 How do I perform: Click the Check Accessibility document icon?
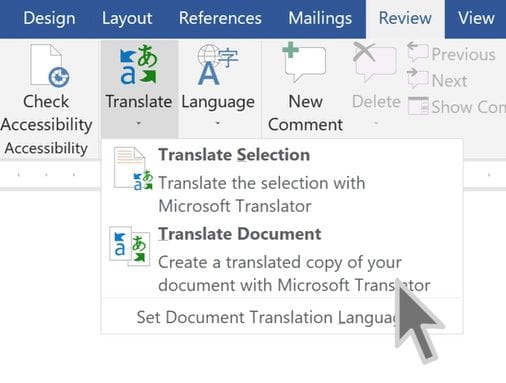pos(49,66)
